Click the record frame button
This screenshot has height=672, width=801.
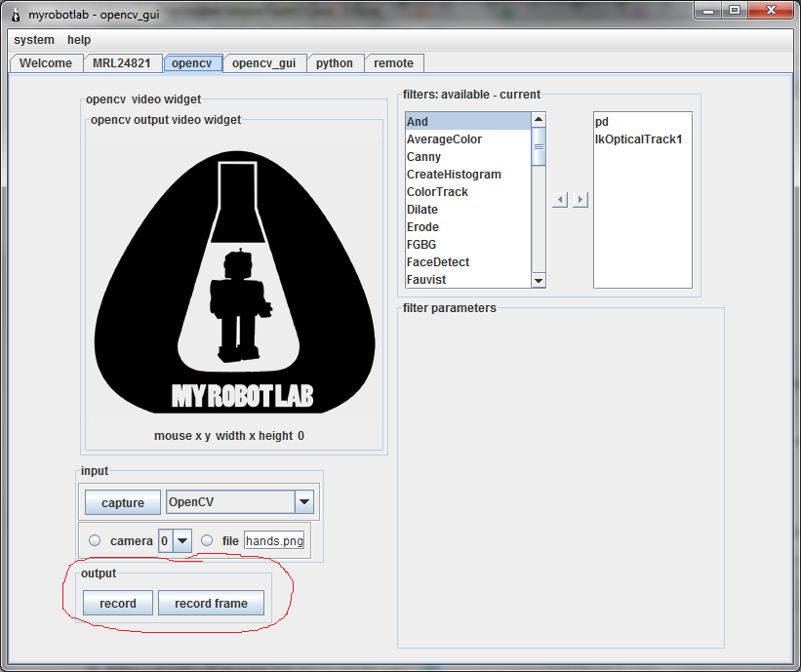(x=211, y=603)
